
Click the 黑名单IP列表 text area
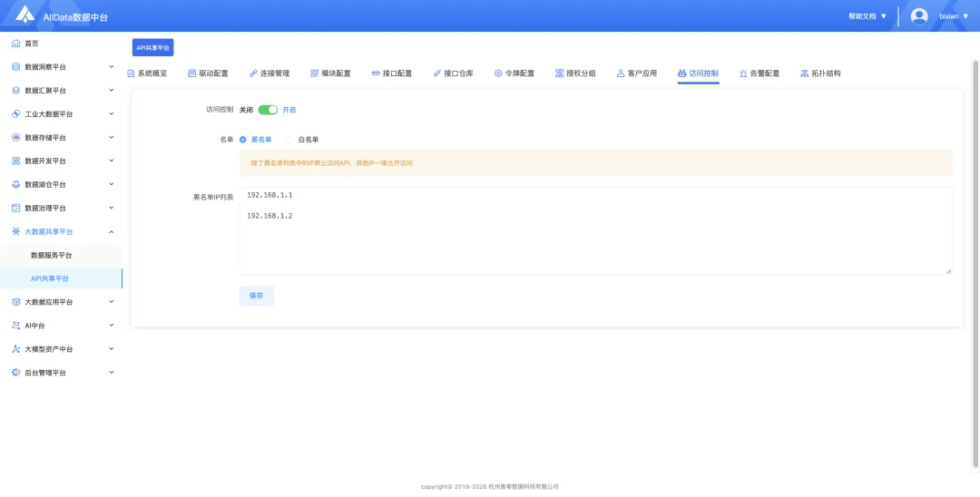[595, 231]
